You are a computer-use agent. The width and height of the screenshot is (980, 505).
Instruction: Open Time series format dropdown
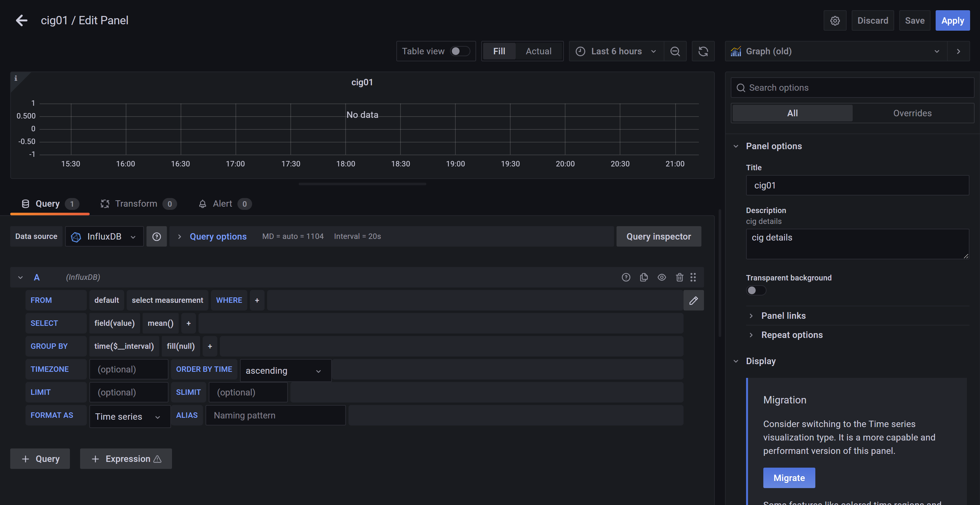[130, 417]
